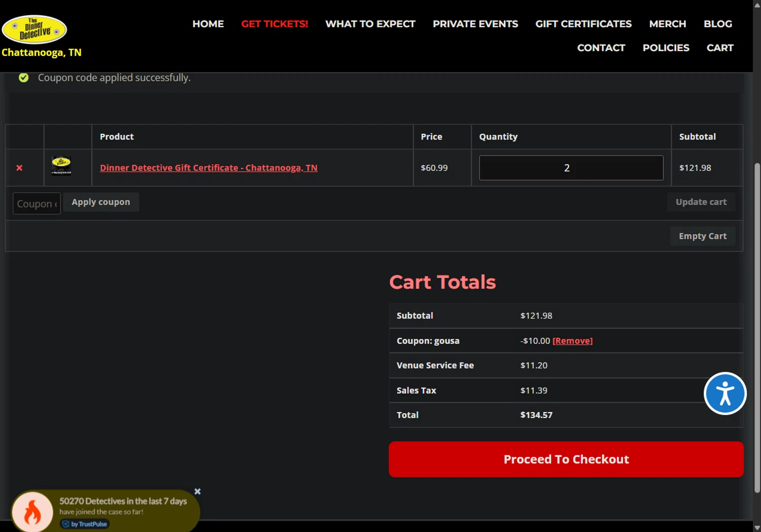Click the by TrustPulse badge
761x532 pixels.
85,524
